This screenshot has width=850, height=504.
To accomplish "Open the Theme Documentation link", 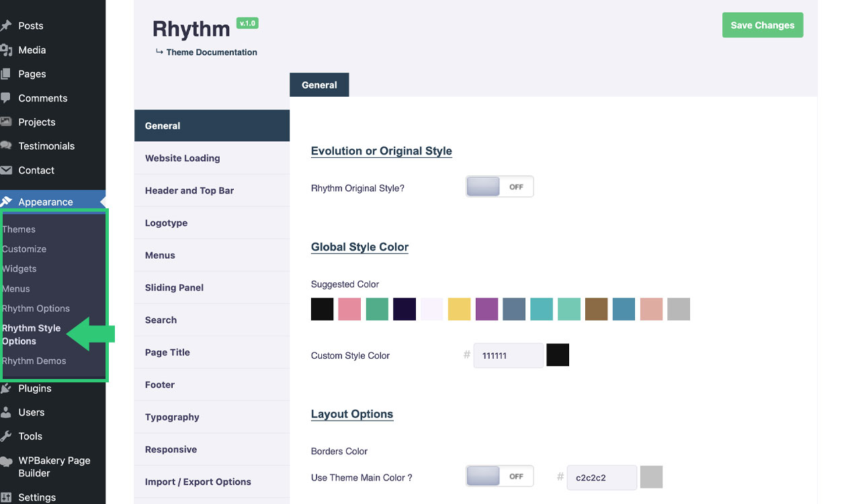I will (211, 52).
